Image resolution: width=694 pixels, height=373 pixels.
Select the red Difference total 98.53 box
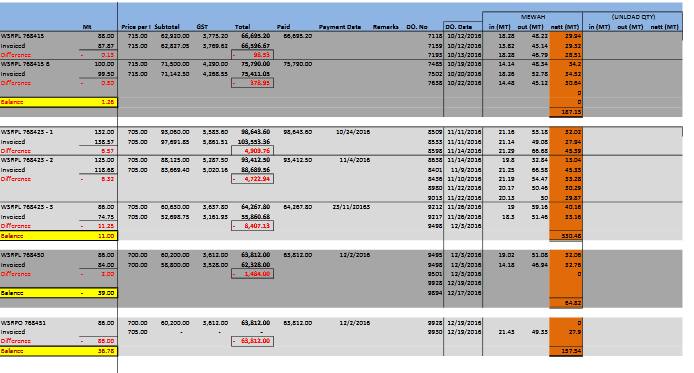(252, 55)
